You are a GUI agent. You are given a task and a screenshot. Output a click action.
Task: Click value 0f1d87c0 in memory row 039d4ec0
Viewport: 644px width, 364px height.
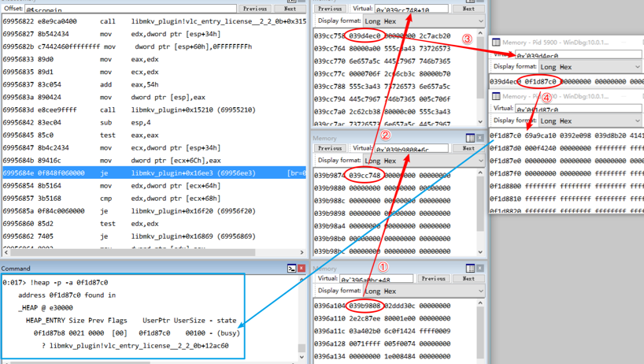tap(540, 81)
